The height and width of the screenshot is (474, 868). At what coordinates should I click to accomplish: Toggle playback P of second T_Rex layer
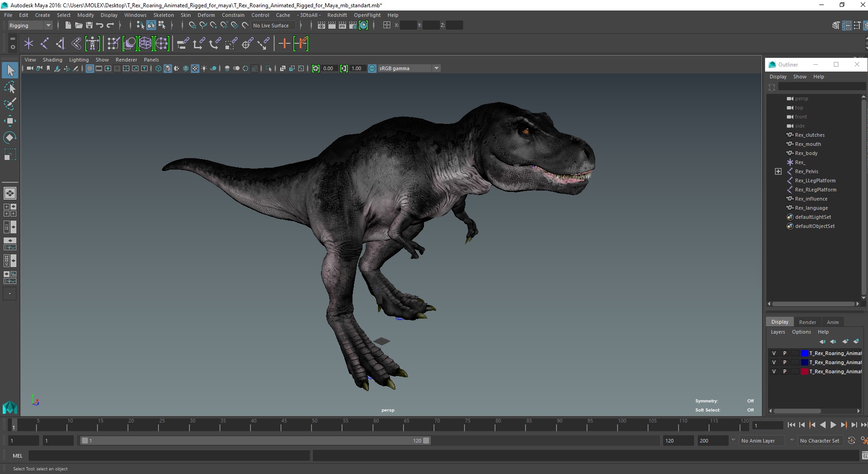[785, 362]
